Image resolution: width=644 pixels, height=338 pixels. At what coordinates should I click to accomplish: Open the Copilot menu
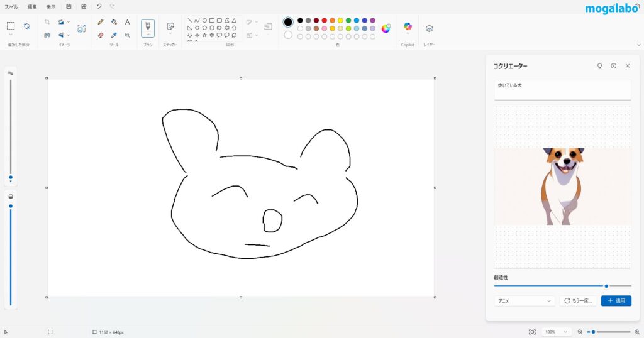tap(408, 26)
